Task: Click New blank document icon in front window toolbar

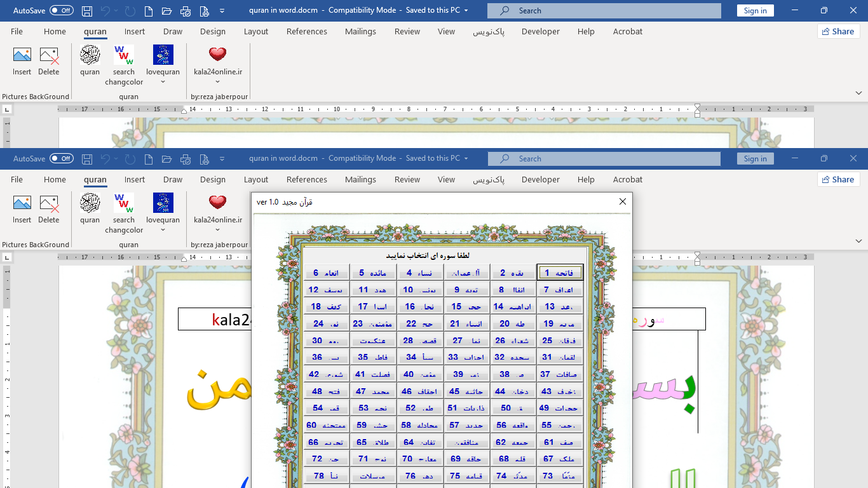Action: tap(148, 159)
